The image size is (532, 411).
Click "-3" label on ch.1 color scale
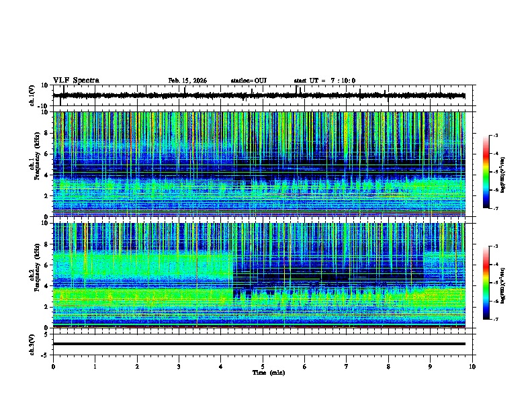click(x=496, y=136)
